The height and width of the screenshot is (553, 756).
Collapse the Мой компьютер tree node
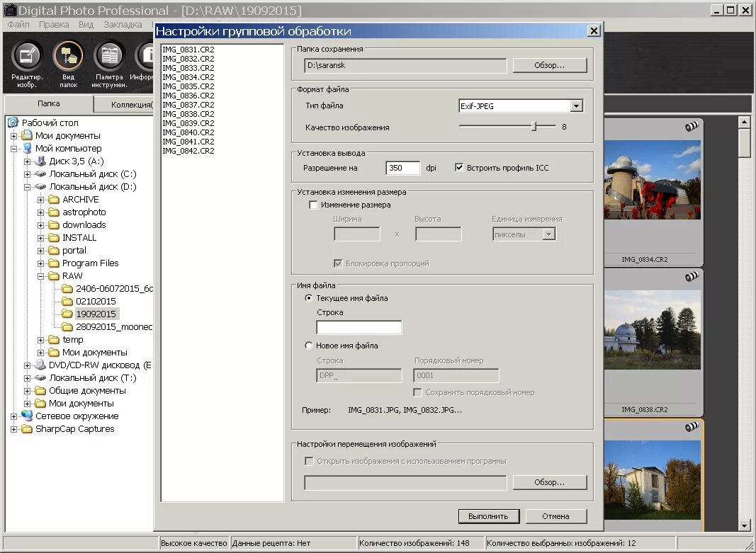pyautogui.click(x=14, y=149)
